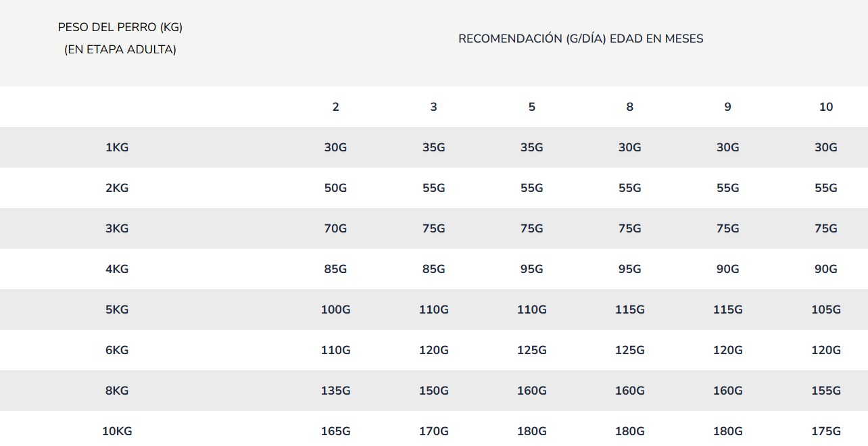The width and height of the screenshot is (868, 446).
Task: Click the month 2 column header
Action: coord(335,107)
